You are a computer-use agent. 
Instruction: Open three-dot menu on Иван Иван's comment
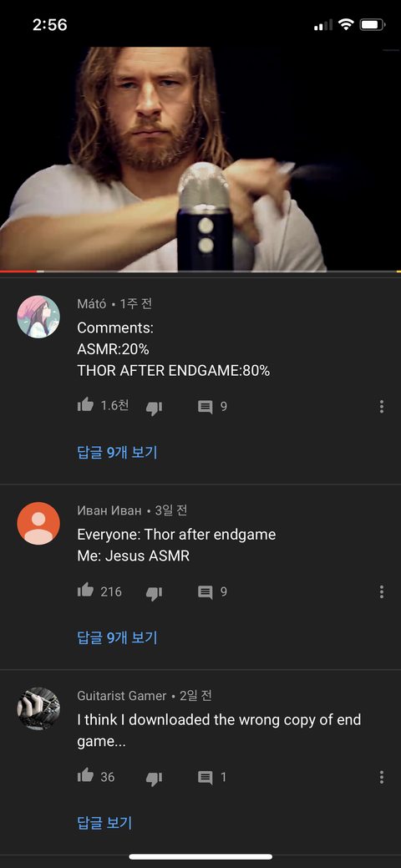pos(382,591)
